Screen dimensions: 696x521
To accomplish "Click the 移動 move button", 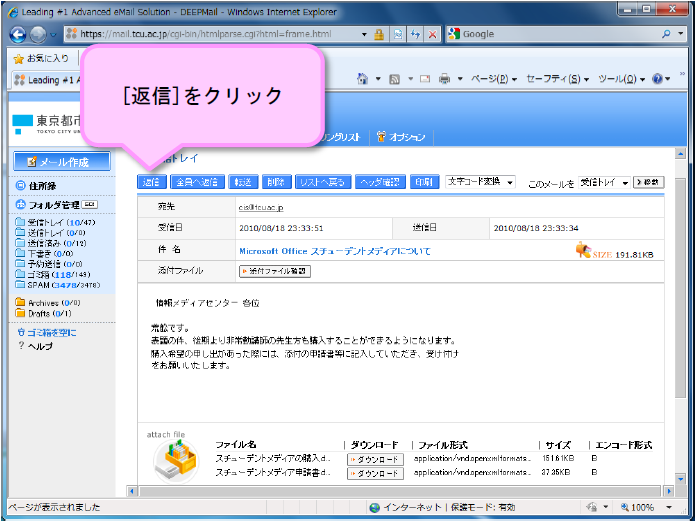I will click(649, 182).
